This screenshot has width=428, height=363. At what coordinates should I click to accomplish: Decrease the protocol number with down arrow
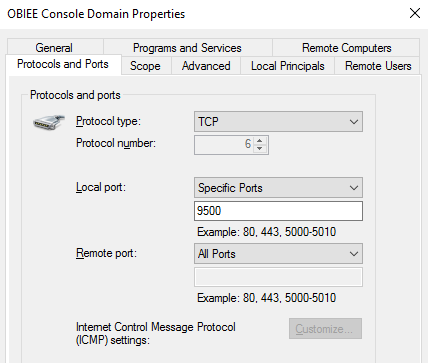(x=260, y=148)
